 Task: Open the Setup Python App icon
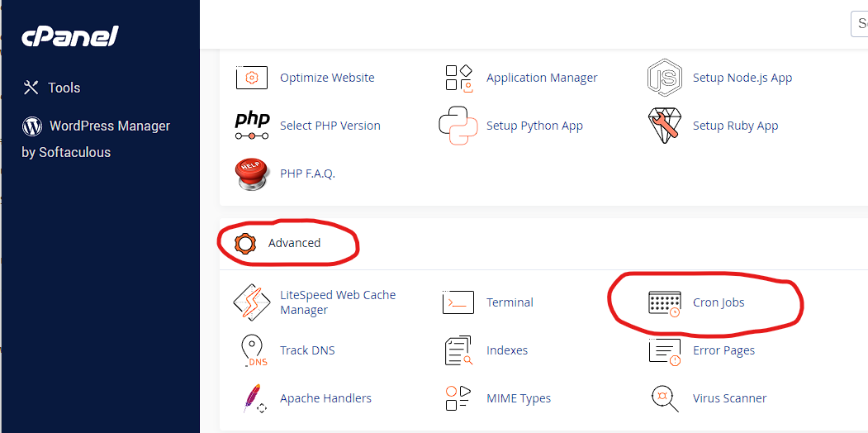tap(458, 126)
